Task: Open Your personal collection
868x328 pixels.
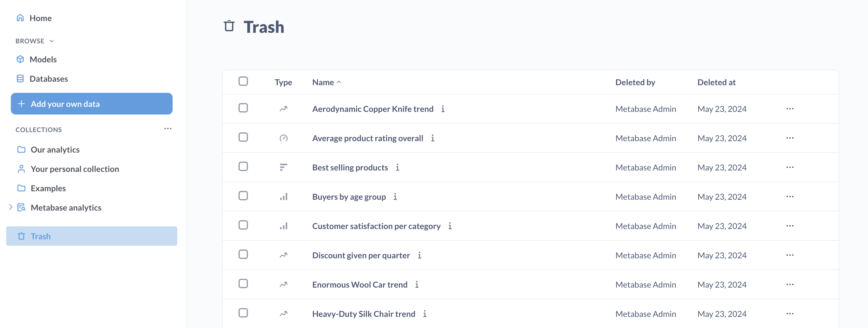Action: (x=74, y=169)
